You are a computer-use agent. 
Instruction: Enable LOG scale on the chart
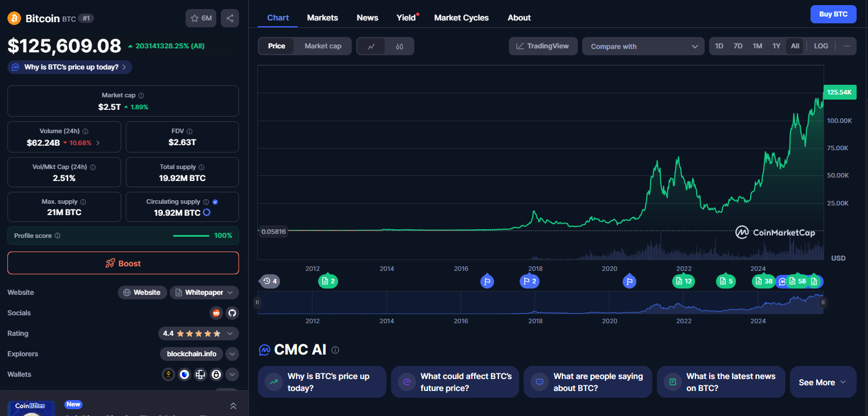(821, 46)
